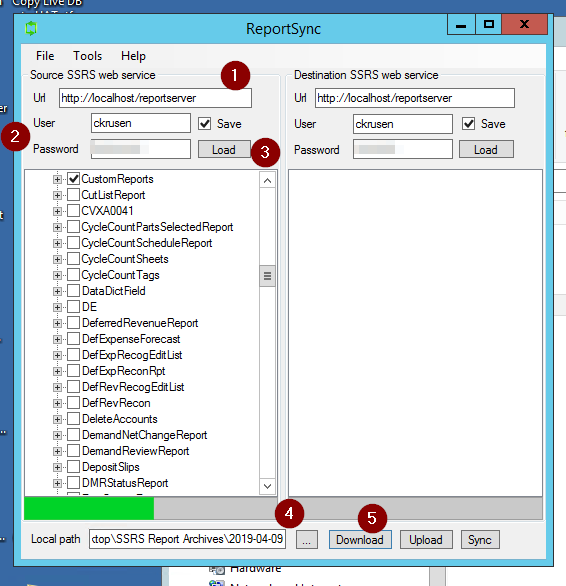
Task: Expand the DefRevRecon tree node
Action: point(57,404)
